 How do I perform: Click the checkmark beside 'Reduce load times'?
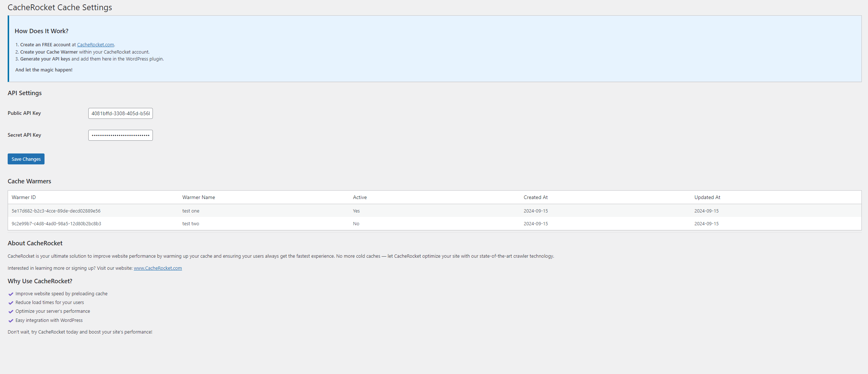coord(11,303)
